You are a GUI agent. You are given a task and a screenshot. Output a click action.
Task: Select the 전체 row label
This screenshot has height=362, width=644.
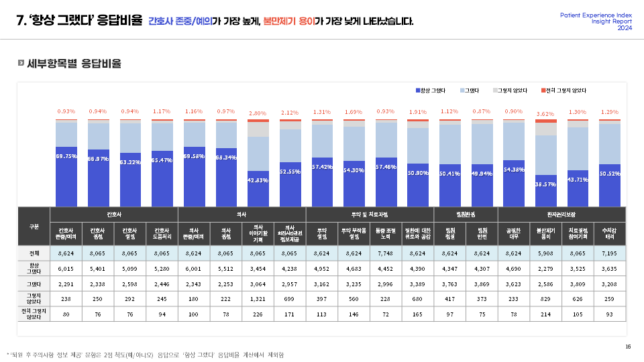point(34,253)
